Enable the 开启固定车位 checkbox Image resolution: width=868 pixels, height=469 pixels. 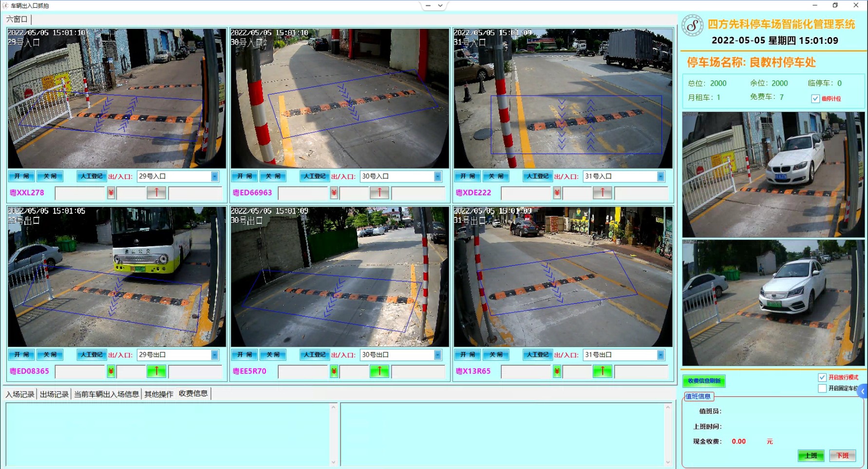point(822,389)
